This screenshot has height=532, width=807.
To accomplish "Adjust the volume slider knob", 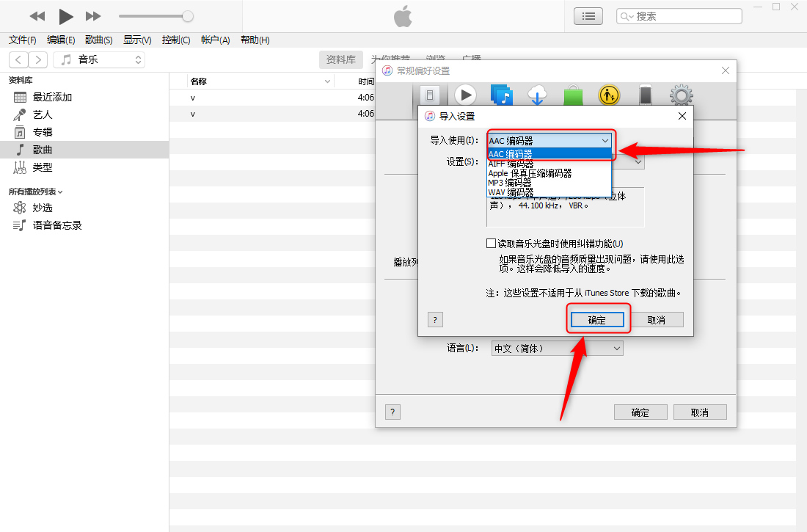I will click(x=188, y=16).
